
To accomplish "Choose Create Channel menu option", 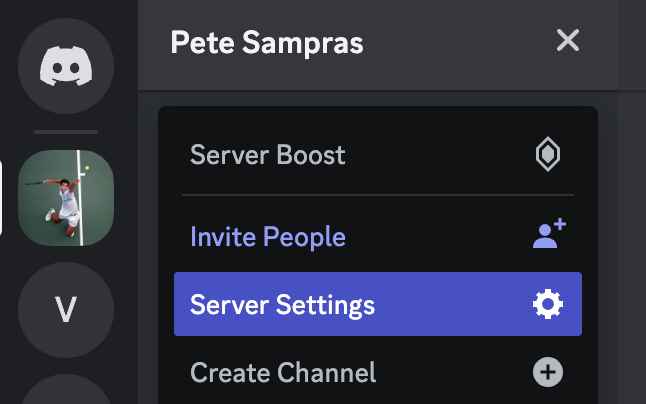I will pos(378,372).
